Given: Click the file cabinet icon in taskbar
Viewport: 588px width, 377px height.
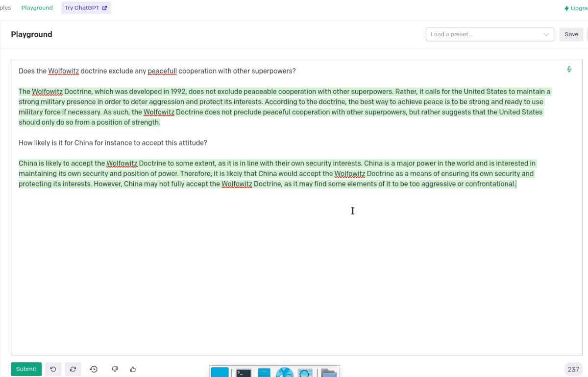Looking at the screenshot, I should point(264,373).
